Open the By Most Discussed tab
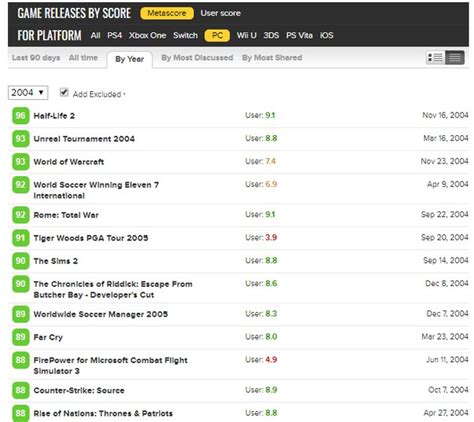 point(197,58)
